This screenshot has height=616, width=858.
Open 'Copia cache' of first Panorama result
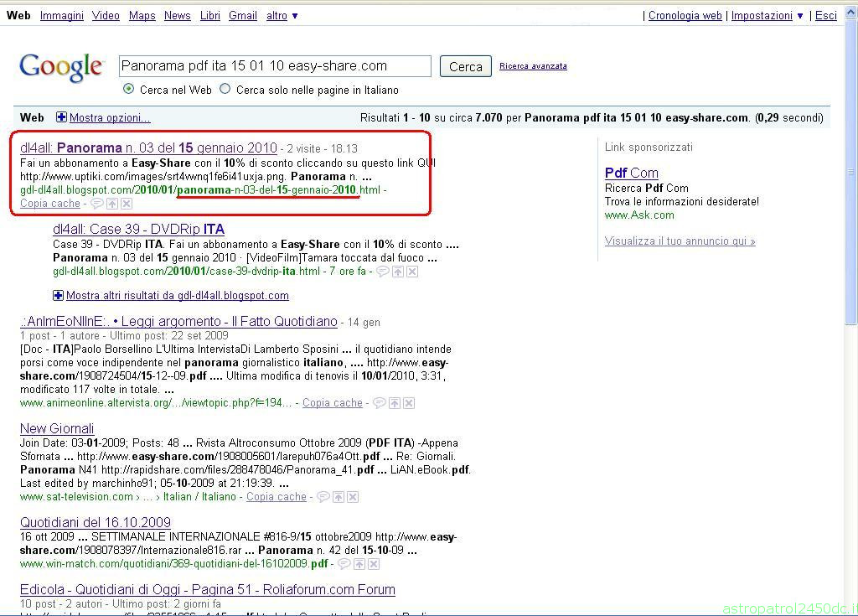pos(50,204)
